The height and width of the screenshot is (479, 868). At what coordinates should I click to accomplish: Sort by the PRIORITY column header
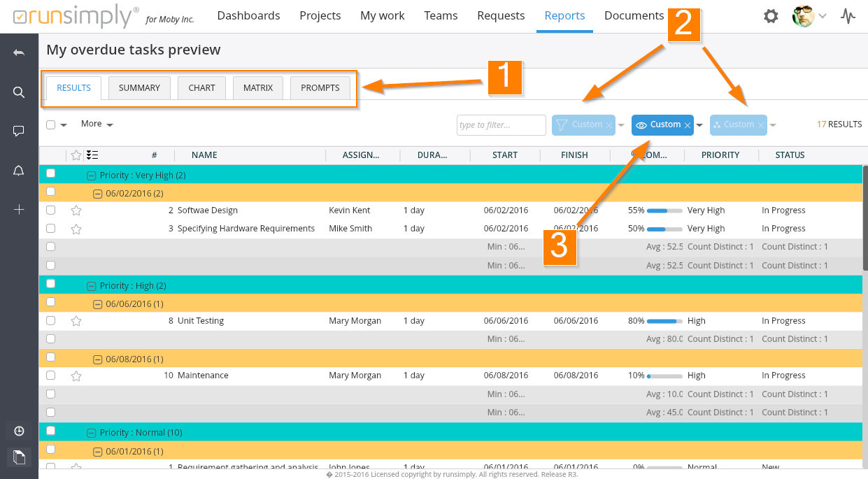coord(720,155)
